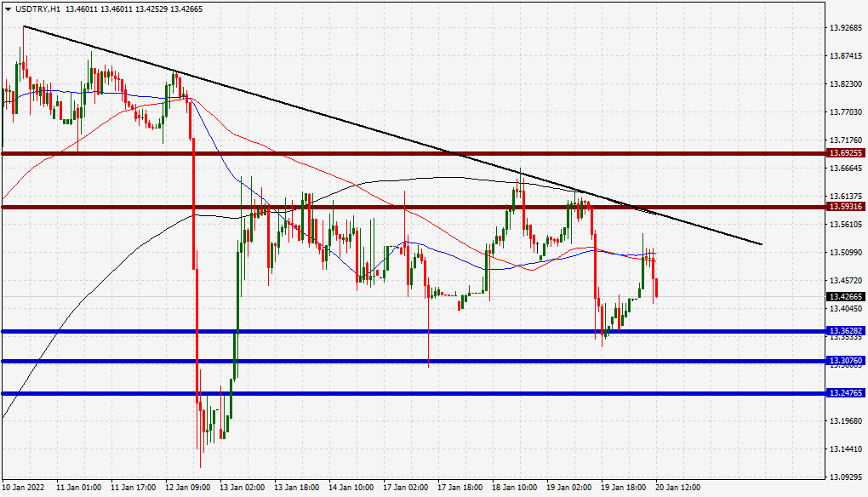Select the current price label 13.42665
This screenshot has height=497, width=868.
[845, 297]
